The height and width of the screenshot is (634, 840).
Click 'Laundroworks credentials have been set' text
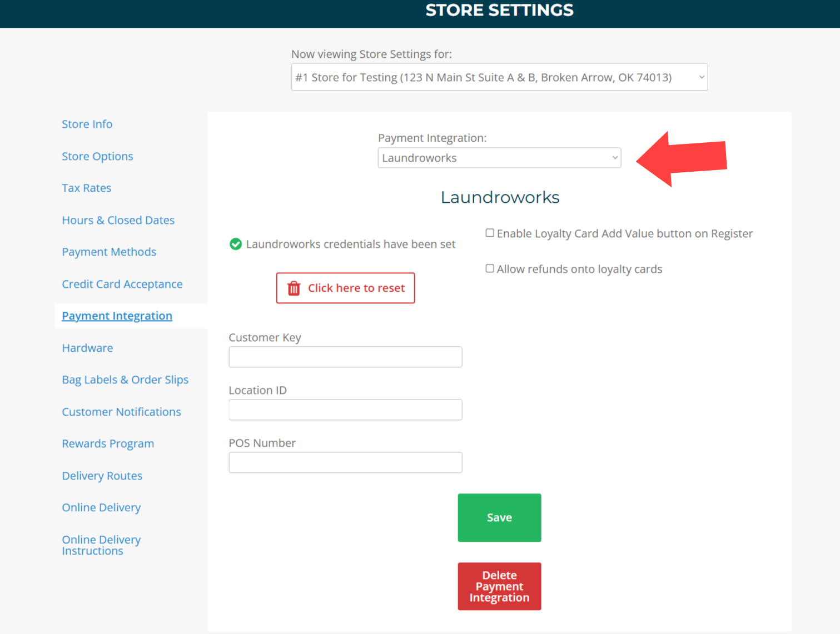coord(350,244)
